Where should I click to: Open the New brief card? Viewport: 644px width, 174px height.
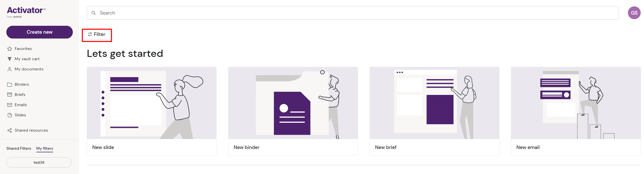(x=434, y=111)
